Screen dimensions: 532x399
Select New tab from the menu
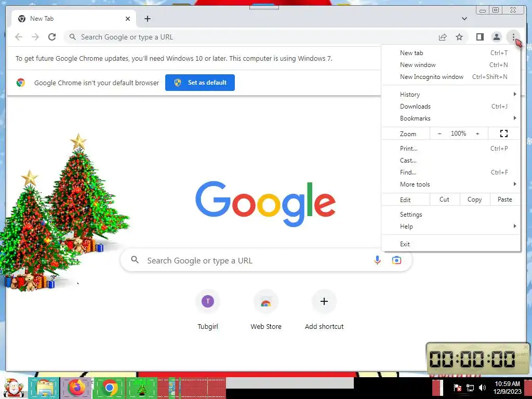click(x=451, y=53)
